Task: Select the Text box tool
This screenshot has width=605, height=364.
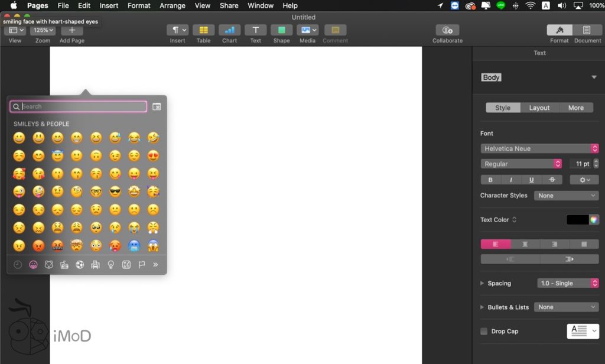Action: click(255, 30)
